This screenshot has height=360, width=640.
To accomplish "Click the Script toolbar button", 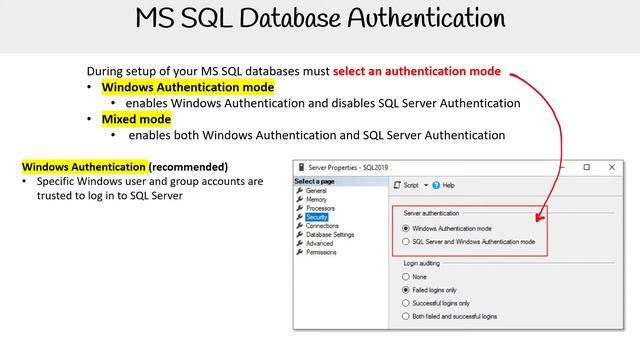I will 406,185.
